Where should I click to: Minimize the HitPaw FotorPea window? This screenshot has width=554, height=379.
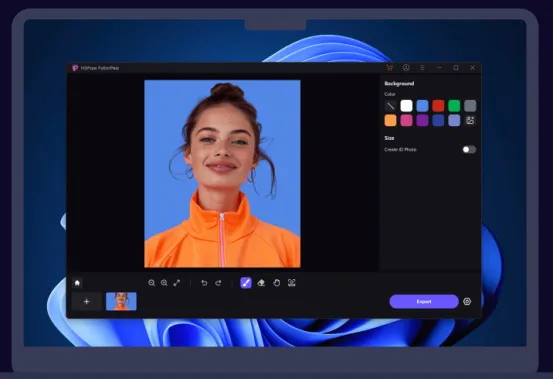click(x=439, y=67)
